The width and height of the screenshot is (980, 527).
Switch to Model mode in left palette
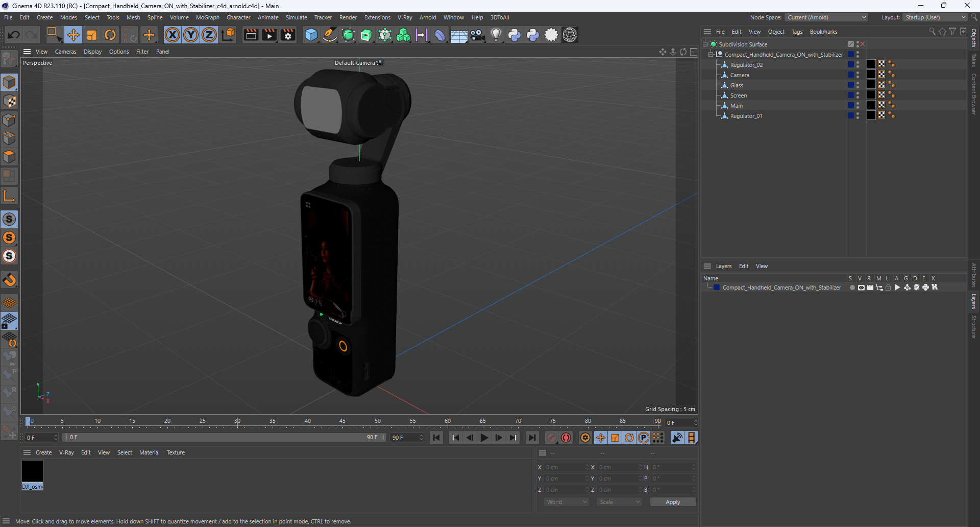(x=9, y=82)
